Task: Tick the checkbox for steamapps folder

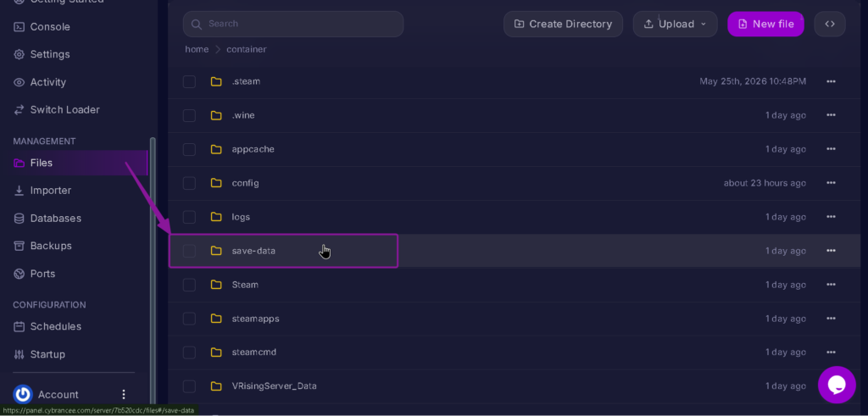Action: click(189, 319)
